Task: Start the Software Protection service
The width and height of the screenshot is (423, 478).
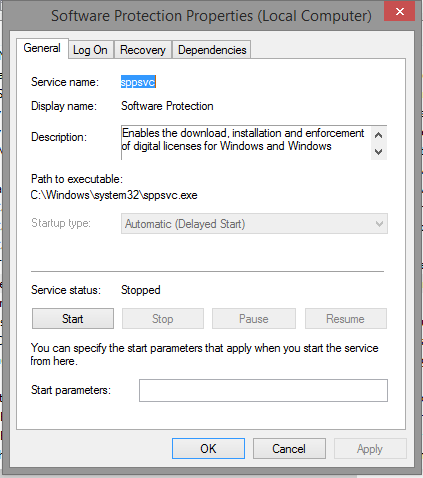Action: (x=73, y=319)
